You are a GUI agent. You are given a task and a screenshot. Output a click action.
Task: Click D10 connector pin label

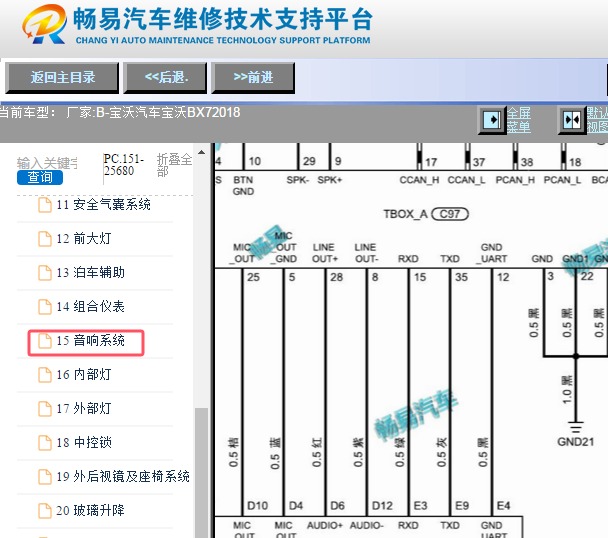257,506
